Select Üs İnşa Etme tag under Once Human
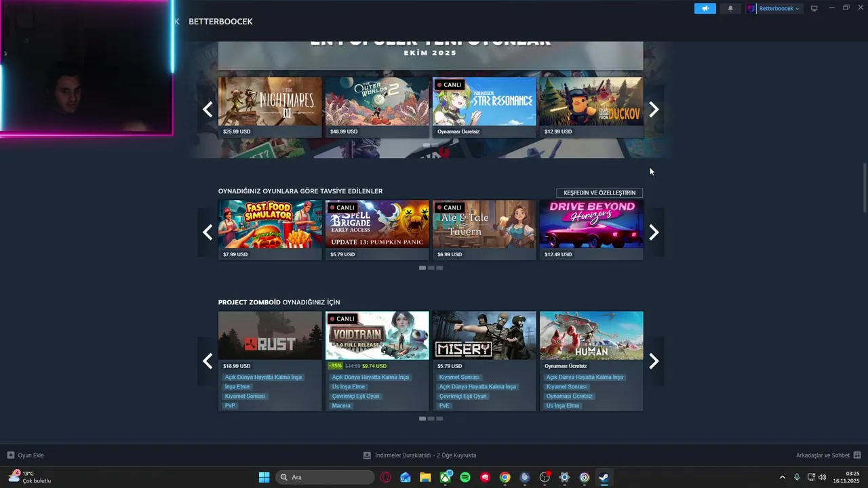The image size is (868, 488). tap(563, 406)
